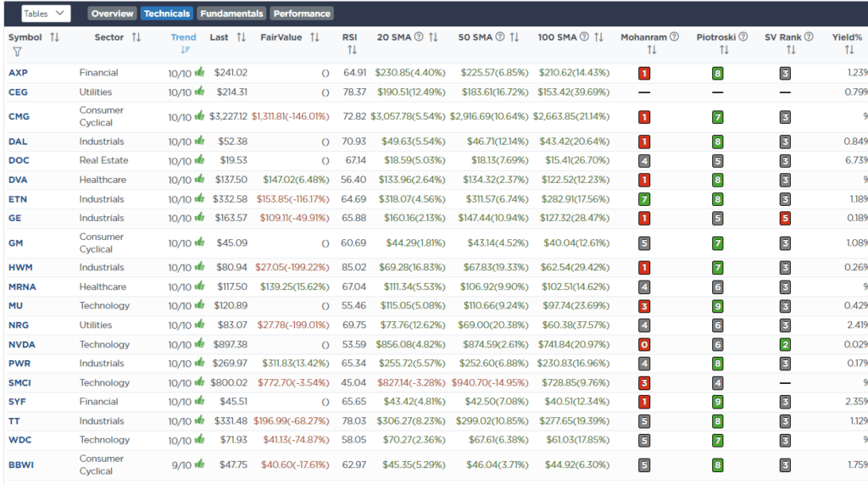Sort by 20 SMA arrows
This screenshot has height=484, width=868.
433,37
